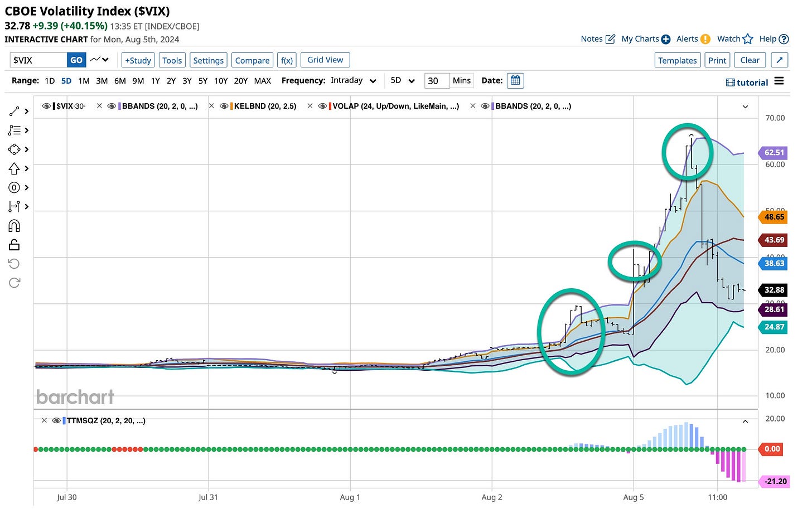Open the Frequency Intraday dropdown
Screen dimensions: 812x528
click(354, 81)
